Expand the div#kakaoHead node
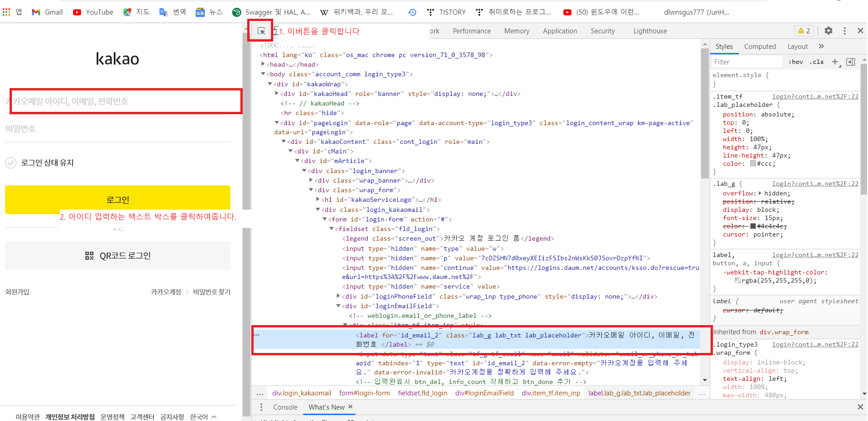The height and width of the screenshot is (421, 868). [277, 93]
